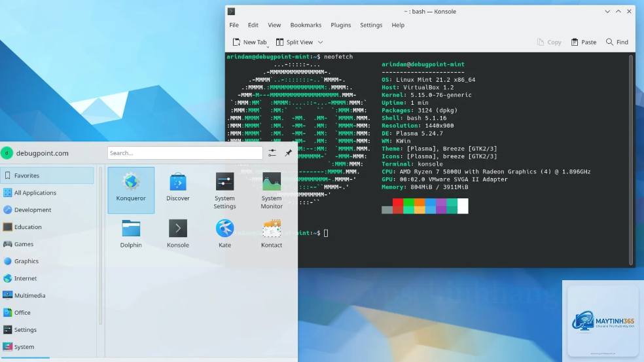Click the 'Memory: 804MiB / 3911MiB' line
Viewport: 644px width, 362px height.
pos(425,187)
